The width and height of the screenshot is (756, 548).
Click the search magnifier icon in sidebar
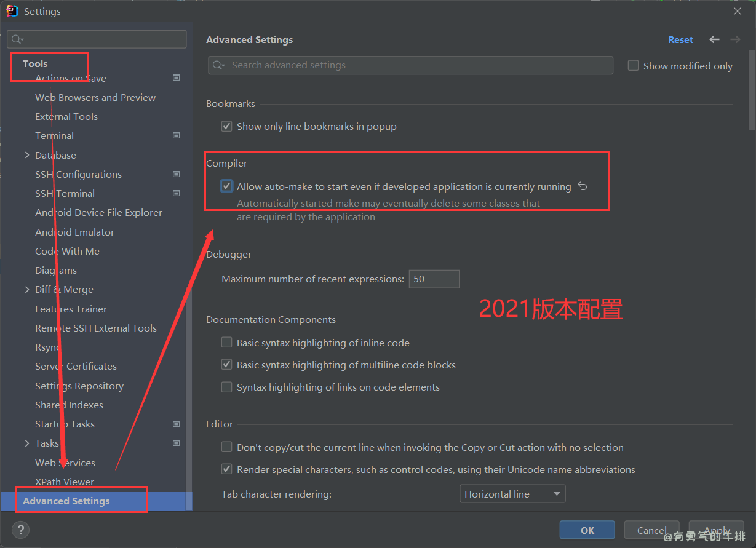[17, 39]
